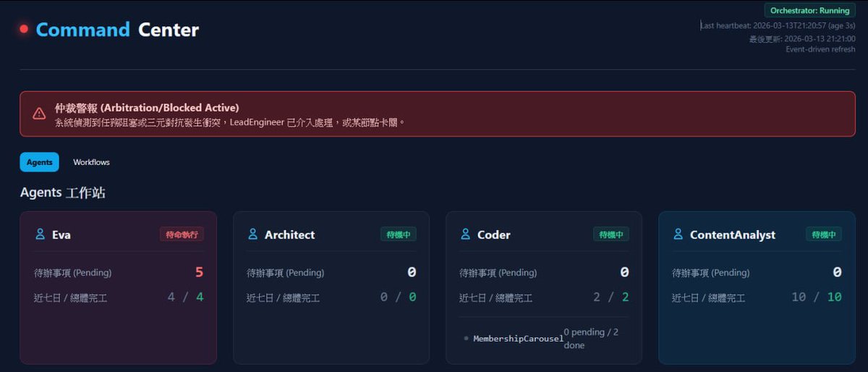Click Eva's 4 / 4 completion value
The width and height of the screenshot is (868, 372).
point(185,297)
